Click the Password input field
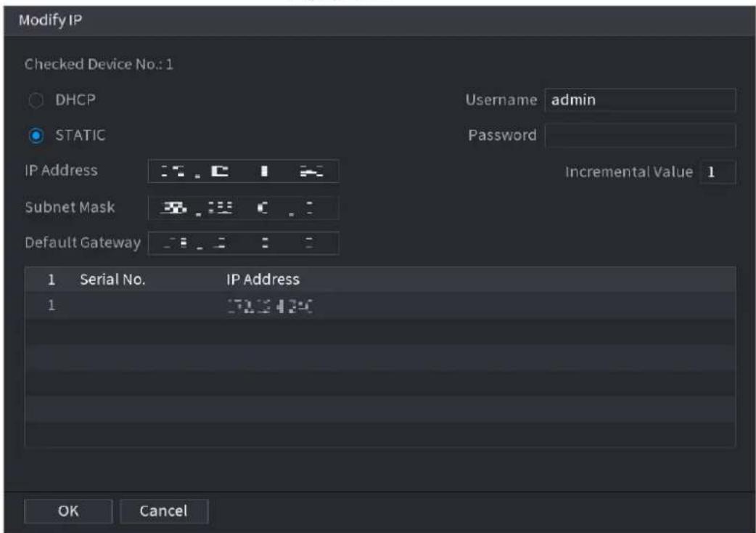The width and height of the screenshot is (756, 533). point(640,136)
